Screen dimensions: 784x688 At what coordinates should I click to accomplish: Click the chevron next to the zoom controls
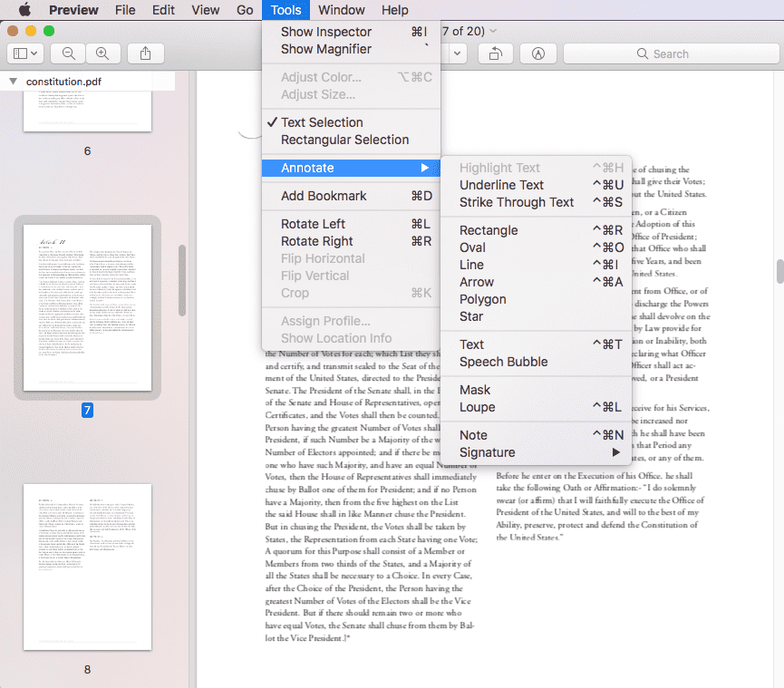[x=458, y=53]
